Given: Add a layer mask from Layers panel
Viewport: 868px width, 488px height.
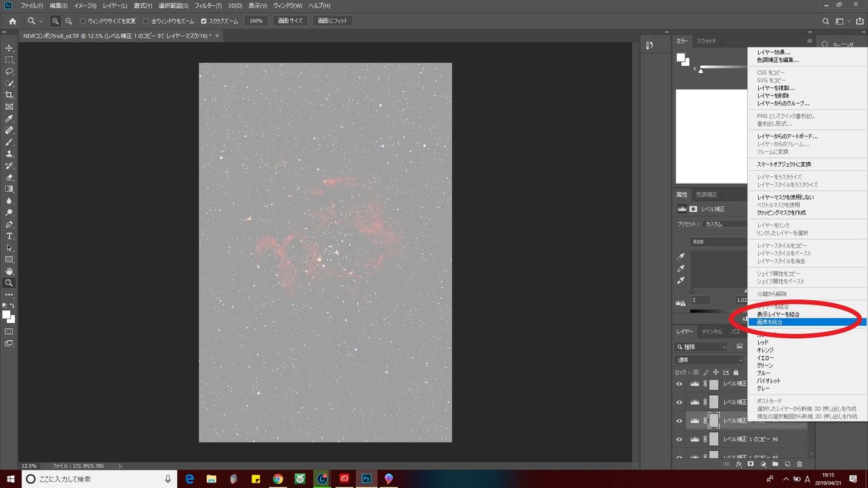Looking at the screenshot, I should pyautogui.click(x=751, y=464).
